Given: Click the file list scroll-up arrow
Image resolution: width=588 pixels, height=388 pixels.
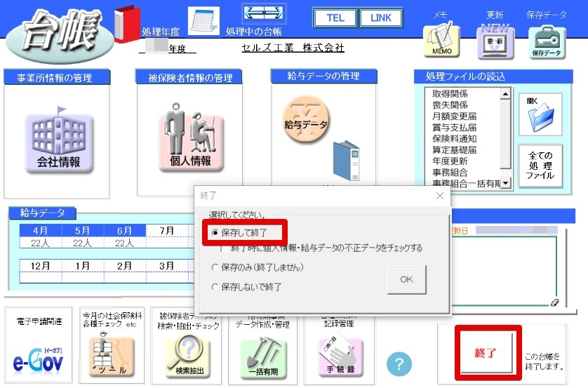Looking at the screenshot, I should pos(506,93).
